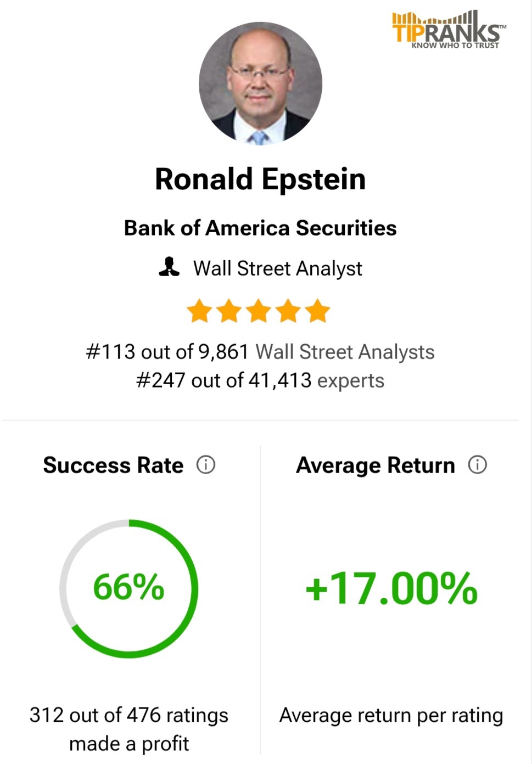
Task: Click the third rating star
Action: (259, 311)
